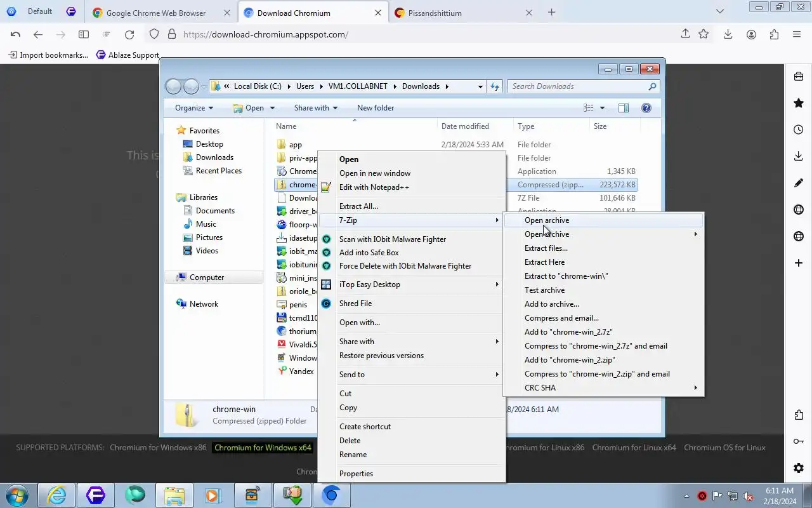
Task: Open downloads icon in browser top toolbar
Action: point(728,34)
